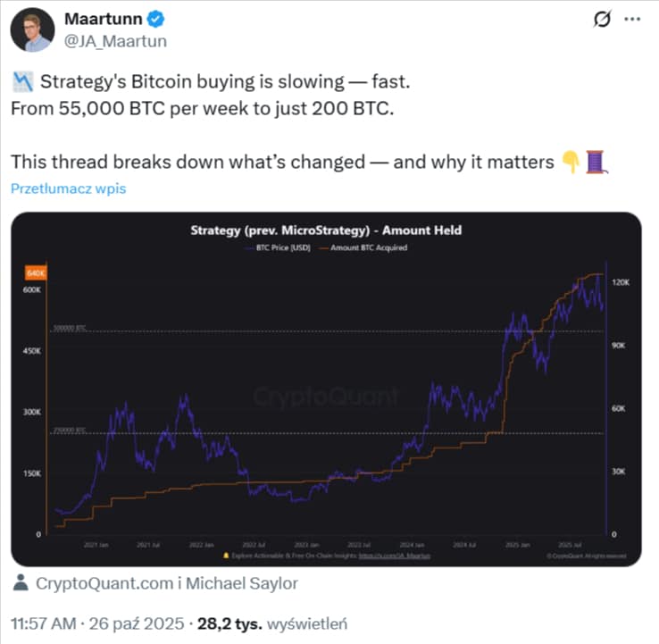
Task: Click the CryptoQuant watermark in the chart
Action: click(327, 397)
